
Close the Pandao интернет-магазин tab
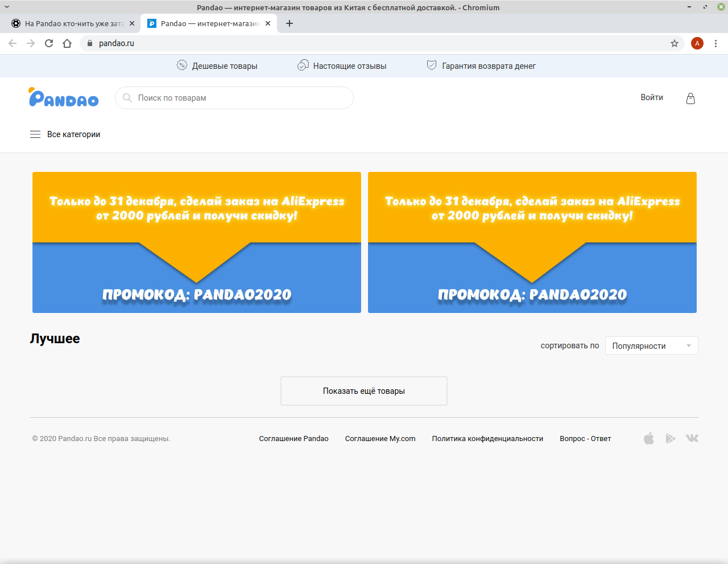(x=268, y=23)
